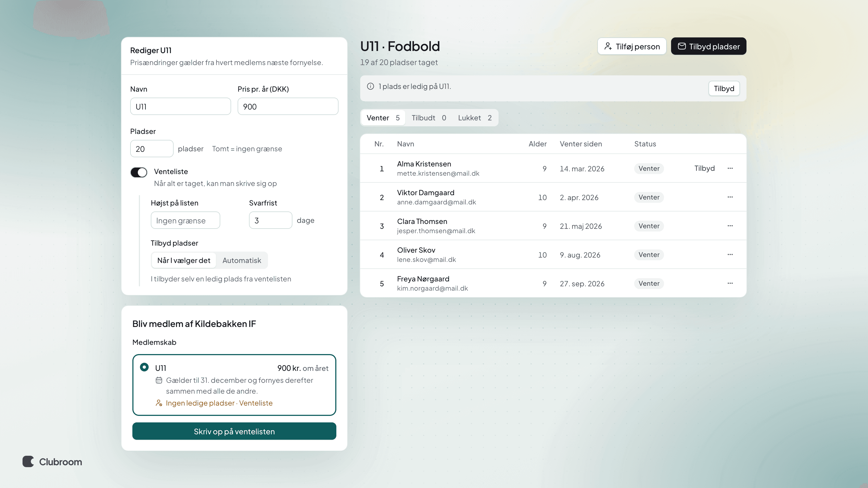
Task: Click the email kim.norgaard@mail.dk
Action: click(x=432, y=288)
